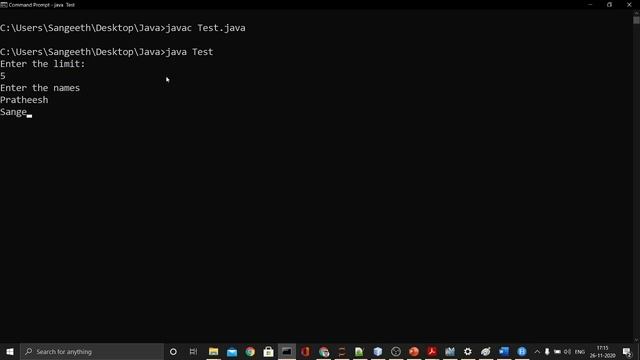Open the PowerPoint icon on taskbar
640x360 pixels.
[x=414, y=351]
